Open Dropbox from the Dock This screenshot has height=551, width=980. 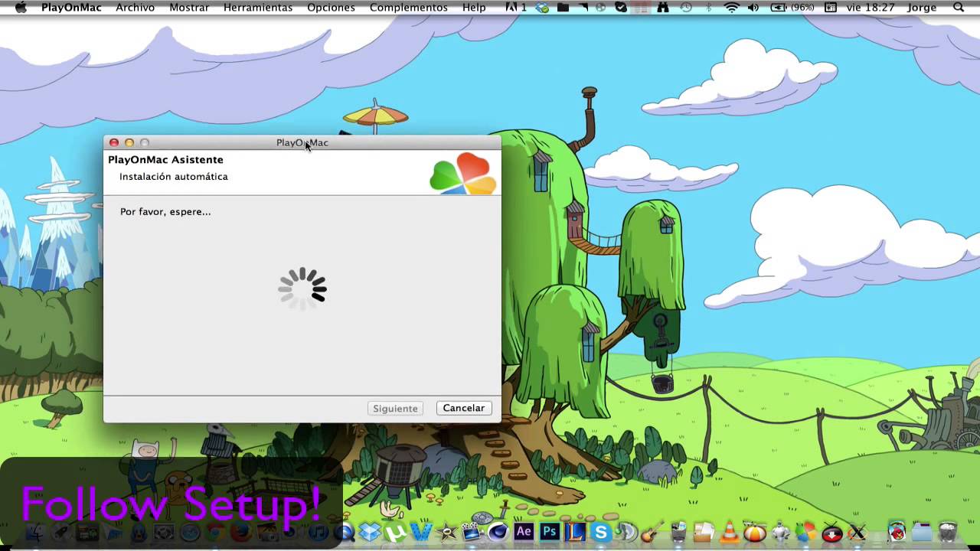pyautogui.click(x=371, y=533)
